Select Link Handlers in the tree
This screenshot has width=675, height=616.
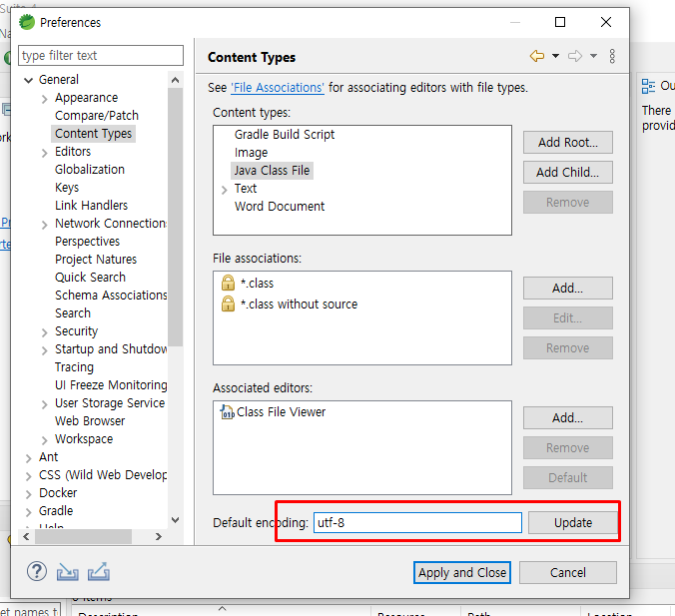(x=91, y=206)
